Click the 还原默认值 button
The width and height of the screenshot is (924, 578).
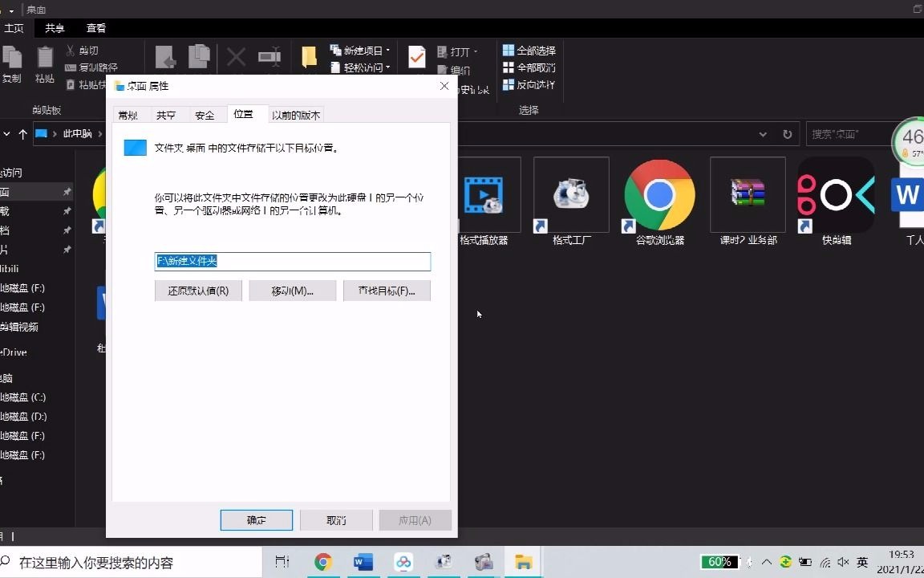[197, 291]
